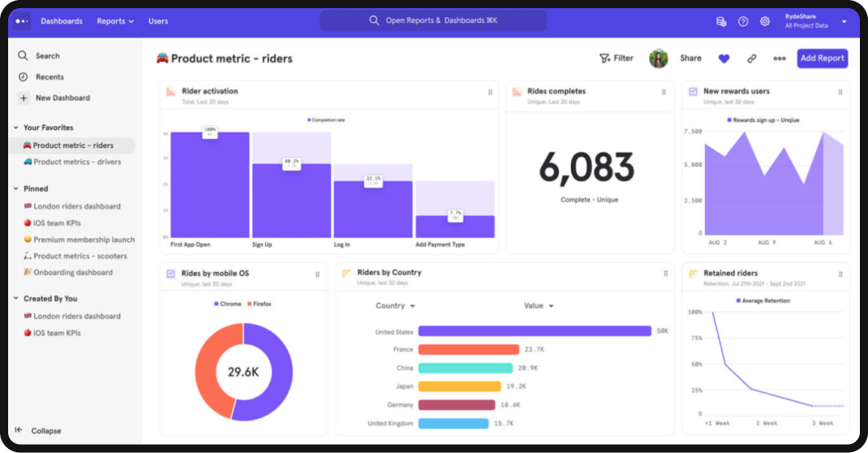This screenshot has width=868, height=453.
Task: Open the Rider activation report title
Action: [210, 92]
